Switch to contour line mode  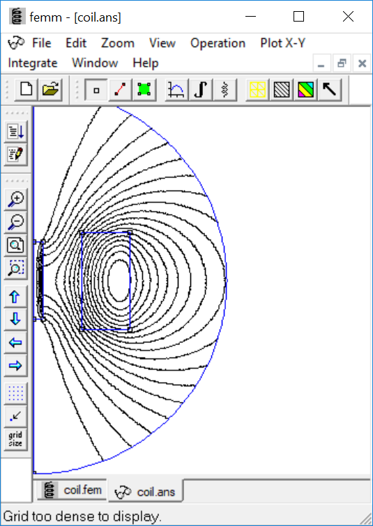[x=120, y=90]
